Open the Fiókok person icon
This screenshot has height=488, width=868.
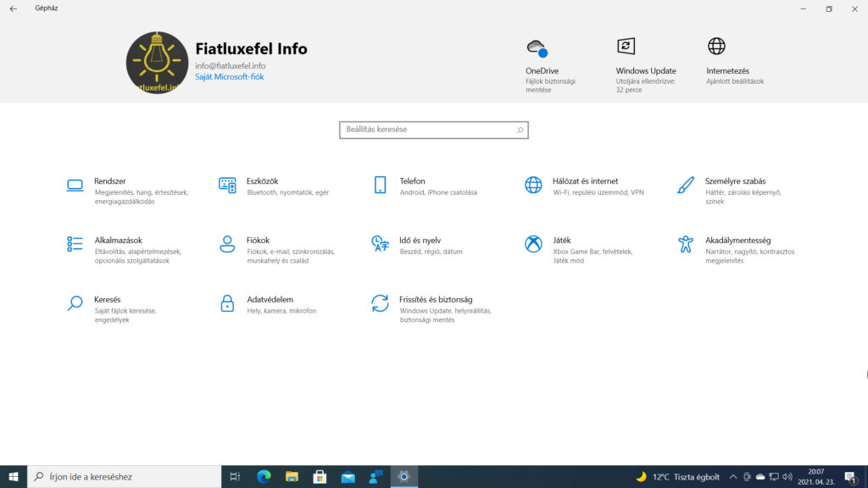[227, 244]
